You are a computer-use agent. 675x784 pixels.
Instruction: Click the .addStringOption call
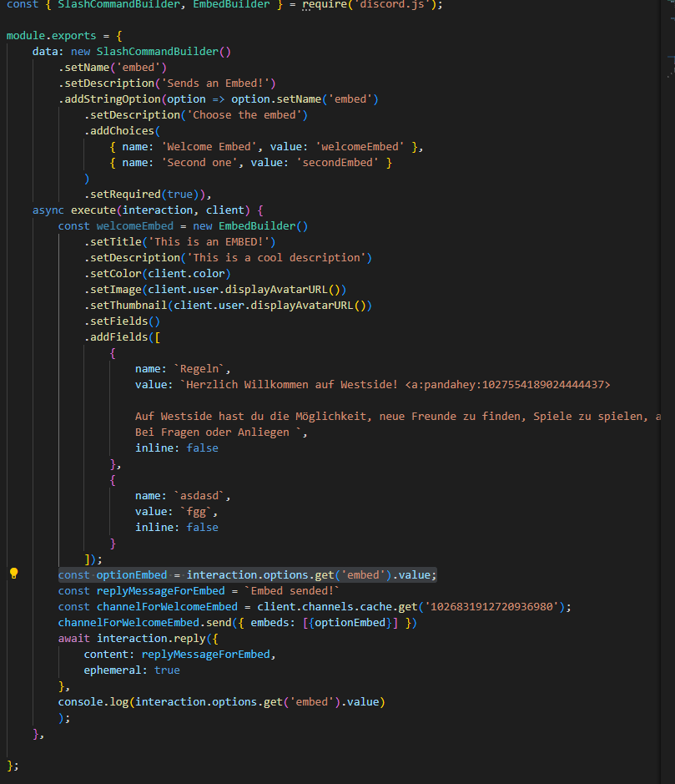(109, 99)
